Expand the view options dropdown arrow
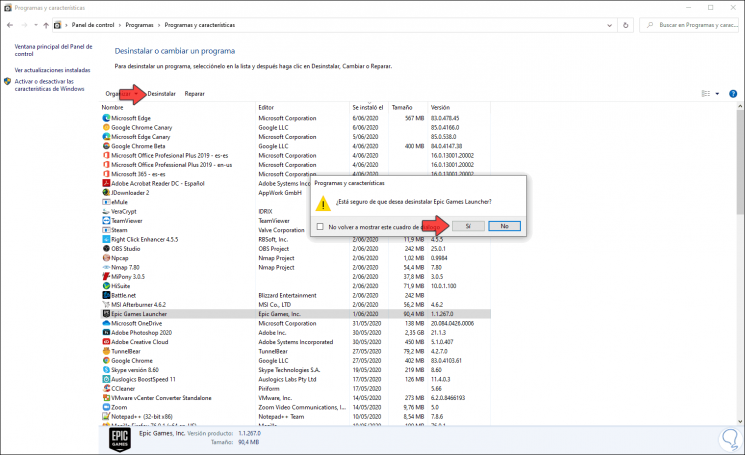 717,94
